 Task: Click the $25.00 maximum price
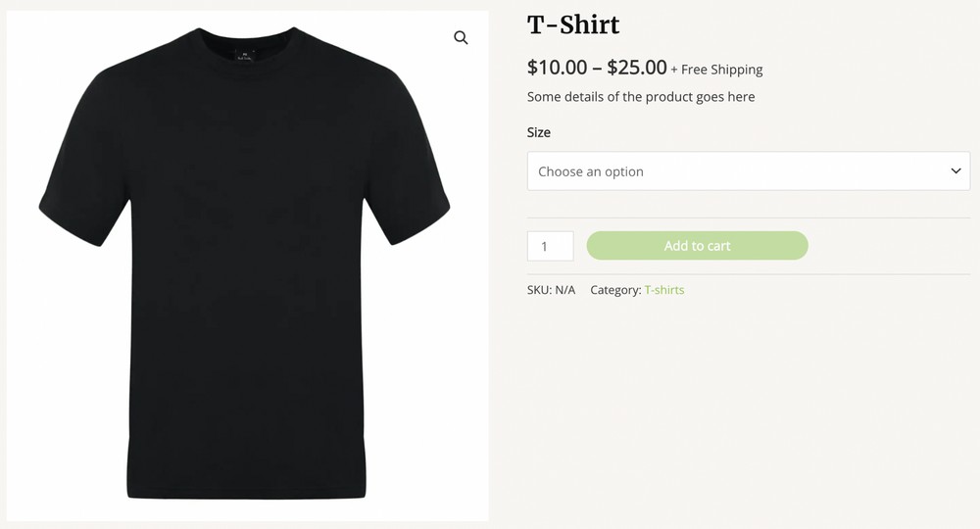tap(637, 68)
